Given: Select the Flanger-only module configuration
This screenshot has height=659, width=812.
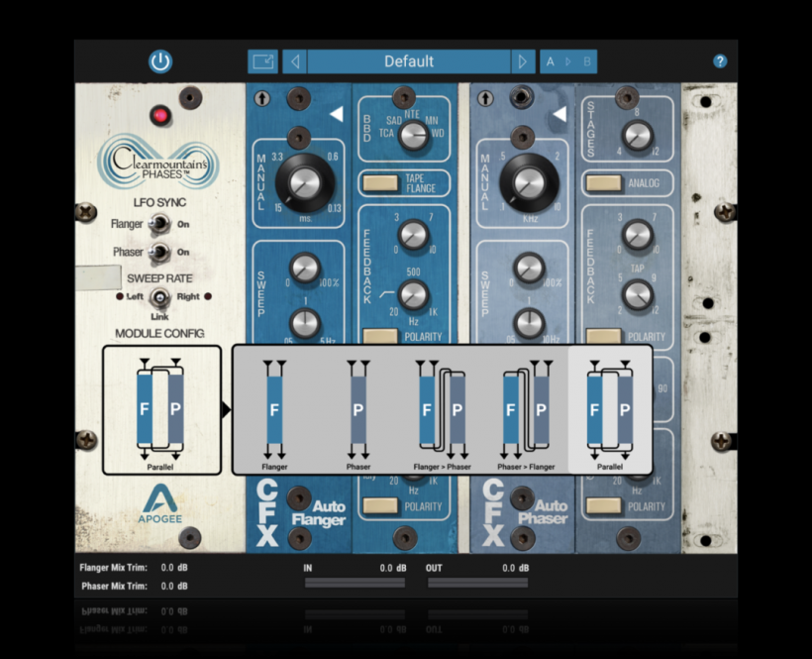Looking at the screenshot, I should (274, 410).
